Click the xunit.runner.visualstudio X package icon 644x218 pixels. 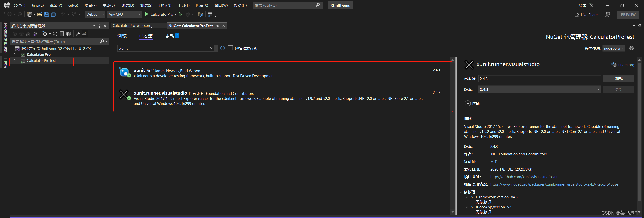click(x=124, y=95)
